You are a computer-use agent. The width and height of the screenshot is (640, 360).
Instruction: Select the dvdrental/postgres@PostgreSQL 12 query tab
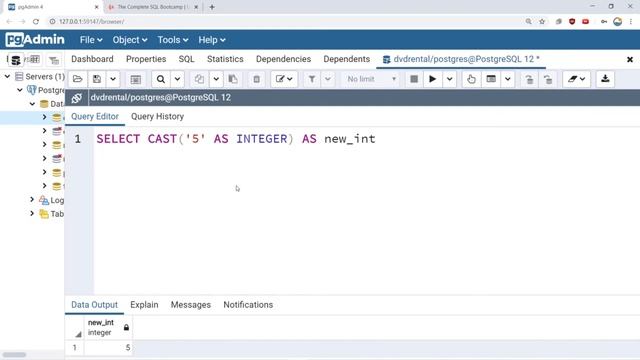461,59
